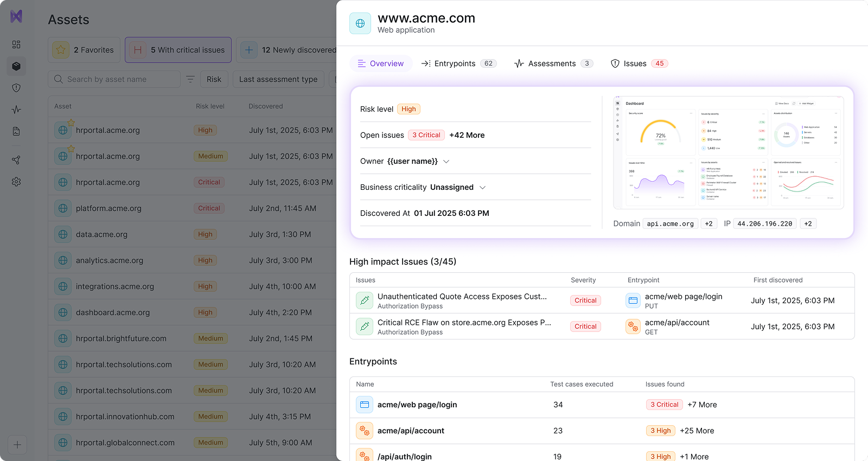Image resolution: width=868 pixels, height=461 pixels.
Task: Open the integrations graph icon in sidebar
Action: pyautogui.click(x=16, y=160)
